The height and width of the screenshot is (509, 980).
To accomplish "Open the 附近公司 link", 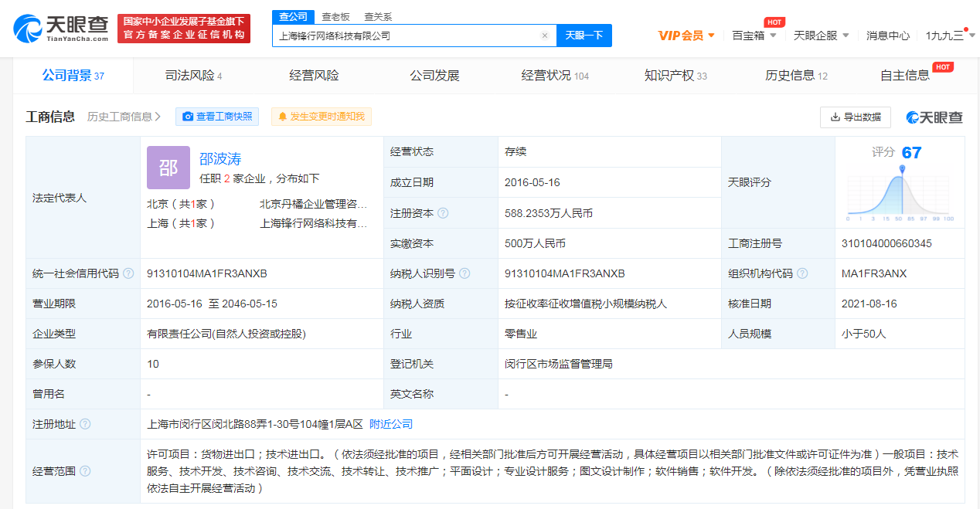I will [391, 424].
